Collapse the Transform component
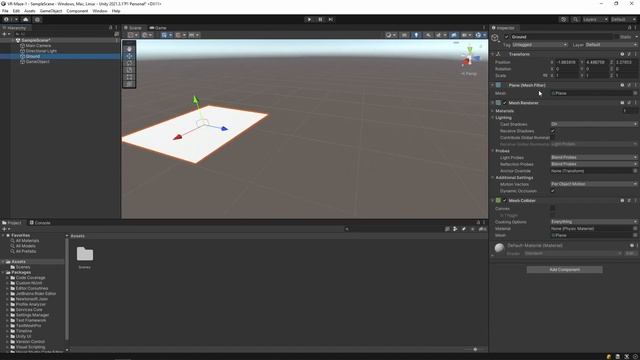Screen dimensions: 640x360 (493, 54)
